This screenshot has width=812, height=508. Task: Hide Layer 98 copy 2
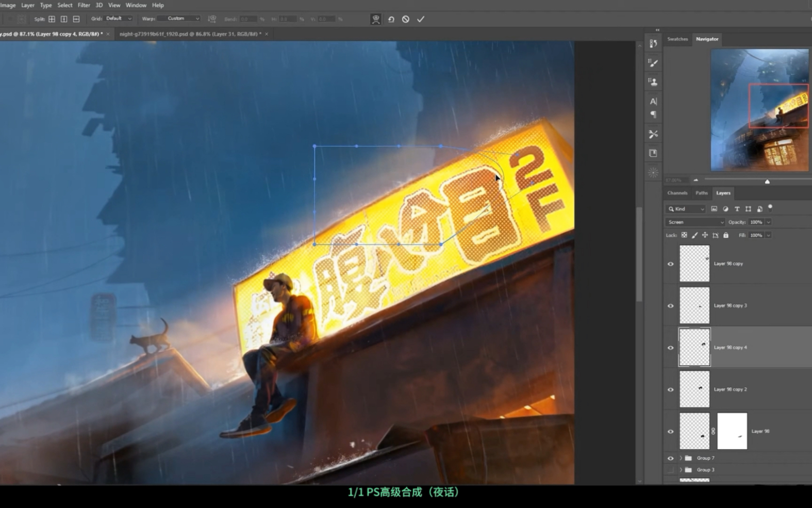(671, 389)
